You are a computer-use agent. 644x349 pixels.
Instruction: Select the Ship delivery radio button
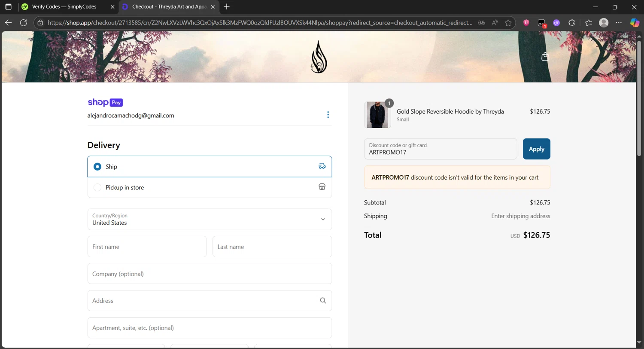pyautogui.click(x=97, y=166)
